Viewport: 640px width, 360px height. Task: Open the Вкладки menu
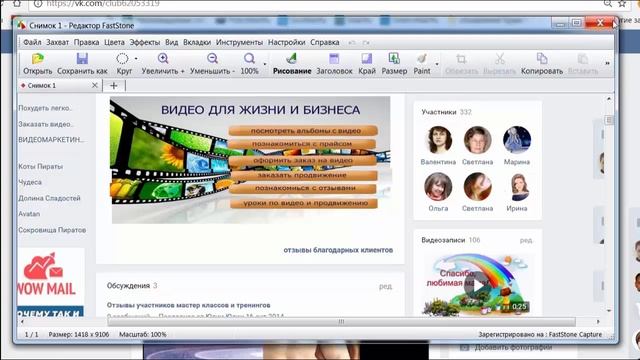(x=197, y=42)
